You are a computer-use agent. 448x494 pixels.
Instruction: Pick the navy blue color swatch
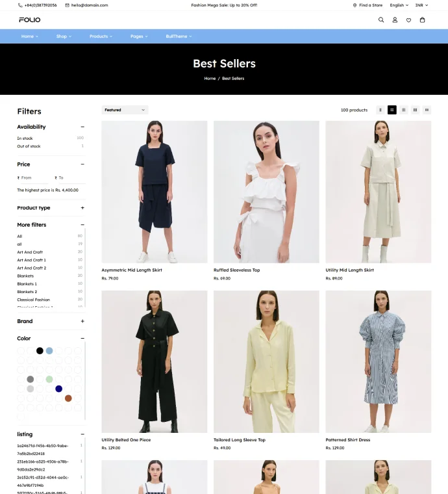click(59, 389)
